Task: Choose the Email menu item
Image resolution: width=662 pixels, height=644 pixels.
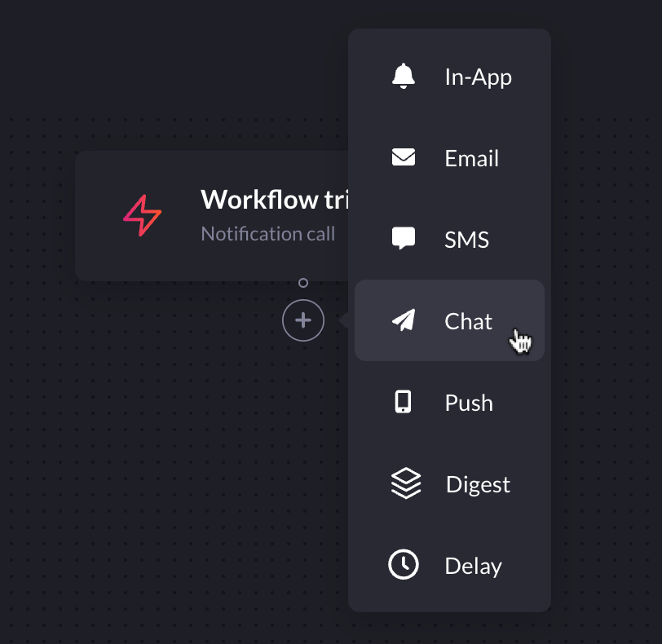Action: click(x=450, y=157)
